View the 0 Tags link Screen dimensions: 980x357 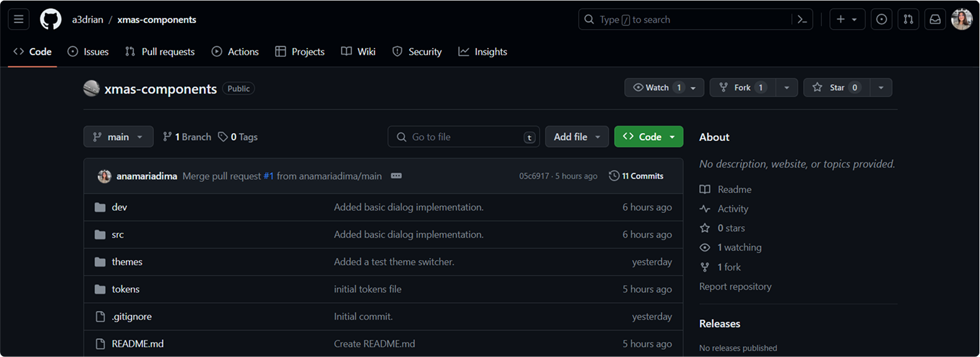(238, 137)
